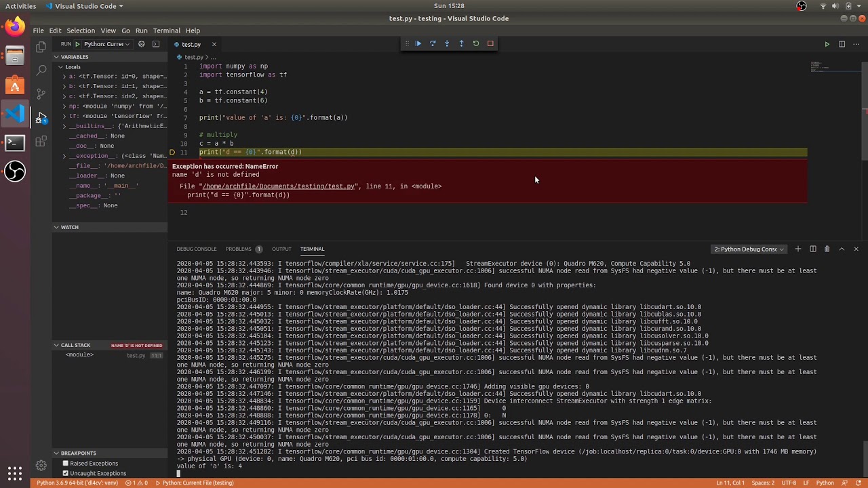The image size is (868, 488).
Task: Step over using debug toolbar icon
Action: (433, 43)
